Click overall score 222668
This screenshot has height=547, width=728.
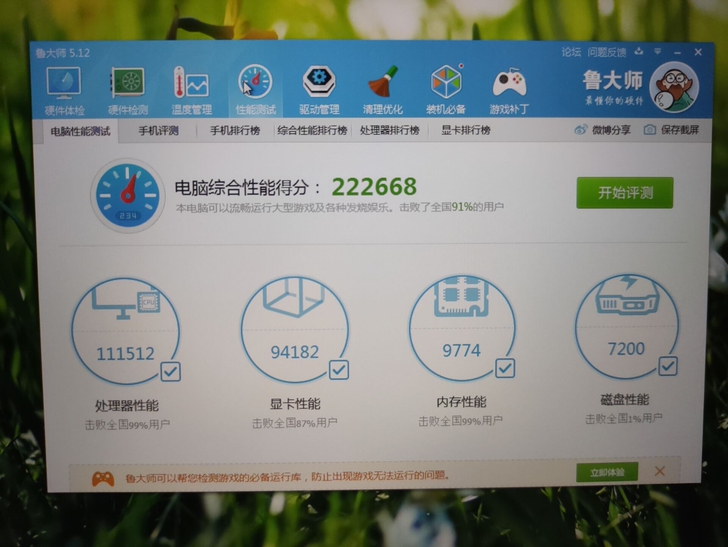374,187
